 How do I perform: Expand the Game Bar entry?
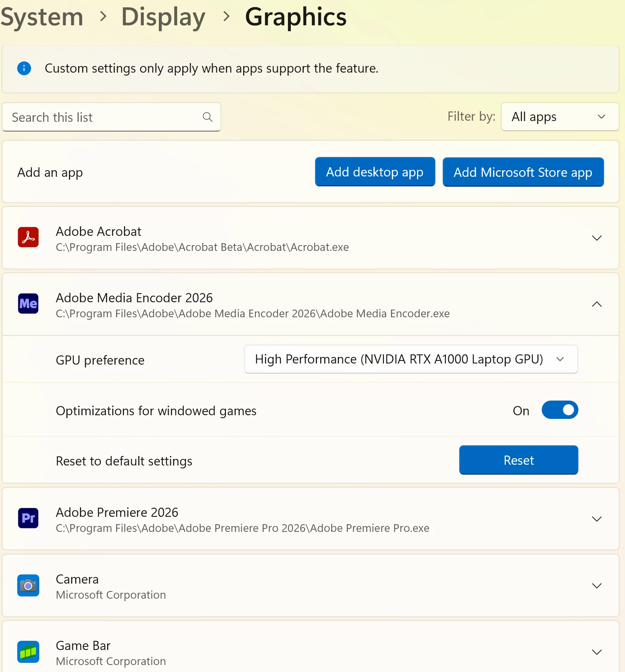597,652
